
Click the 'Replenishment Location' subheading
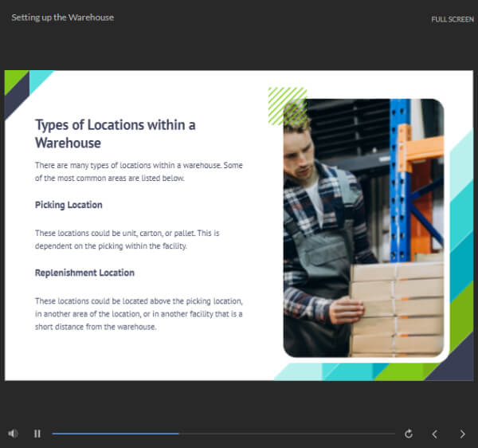click(84, 273)
